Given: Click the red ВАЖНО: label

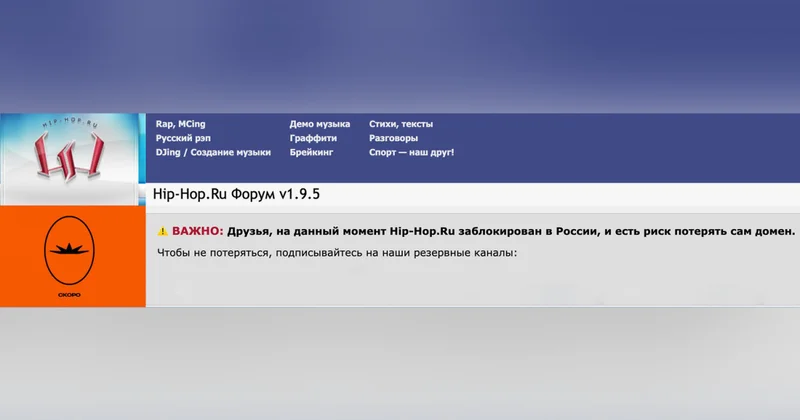Looking at the screenshot, I should point(197,231).
